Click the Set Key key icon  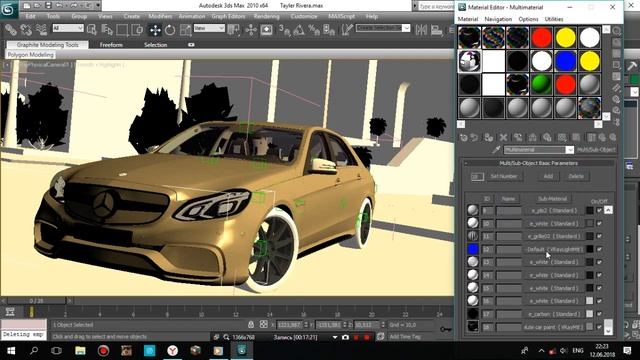click(445, 329)
